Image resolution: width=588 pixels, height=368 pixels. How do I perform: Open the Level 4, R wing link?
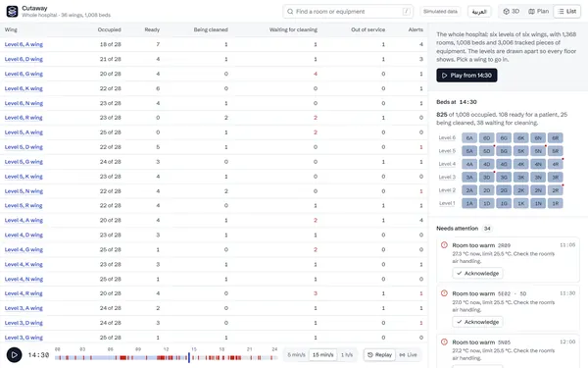tap(24, 293)
